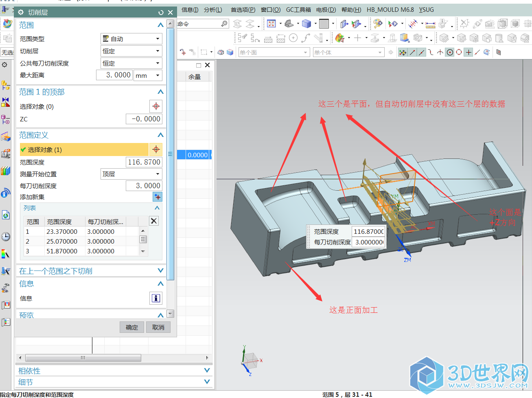Open the color gradient palette sidebar icon
The image size is (532, 398).
click(x=6, y=254)
